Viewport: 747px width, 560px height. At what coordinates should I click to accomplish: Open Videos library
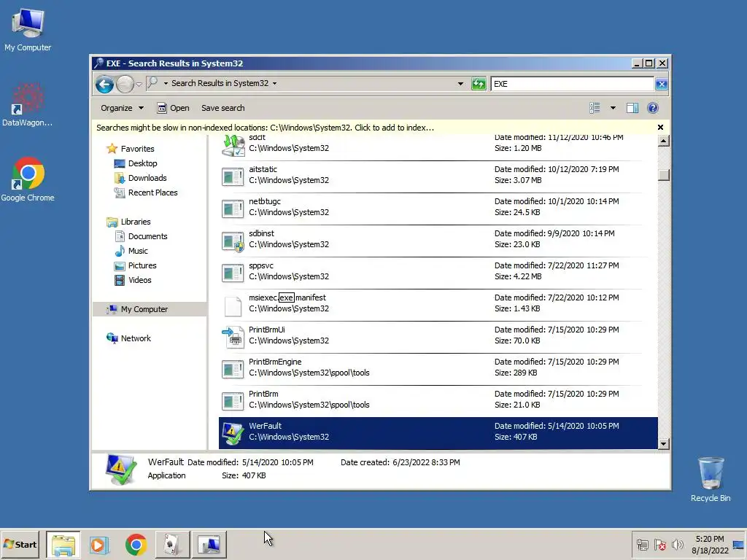139,280
